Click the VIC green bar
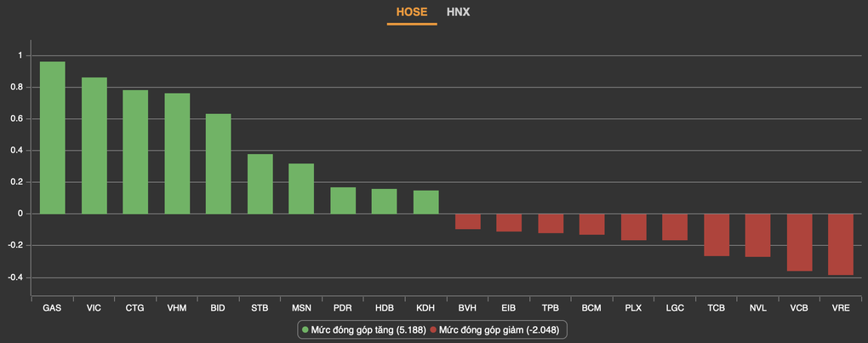The image size is (868, 343). pyautogui.click(x=94, y=146)
